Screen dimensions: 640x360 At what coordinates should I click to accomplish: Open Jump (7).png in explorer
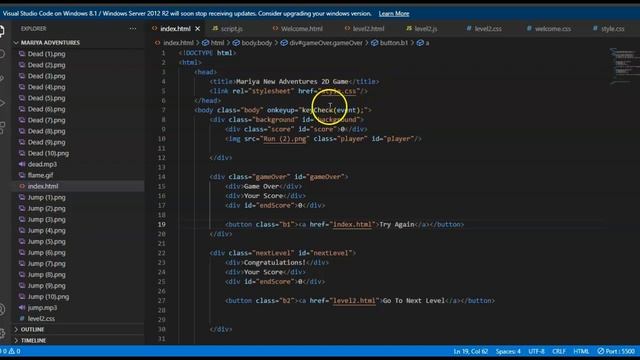[x=46, y=264]
